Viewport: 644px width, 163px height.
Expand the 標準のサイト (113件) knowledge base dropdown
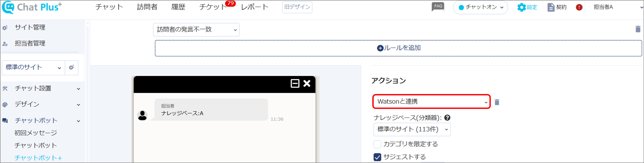(x=412, y=129)
